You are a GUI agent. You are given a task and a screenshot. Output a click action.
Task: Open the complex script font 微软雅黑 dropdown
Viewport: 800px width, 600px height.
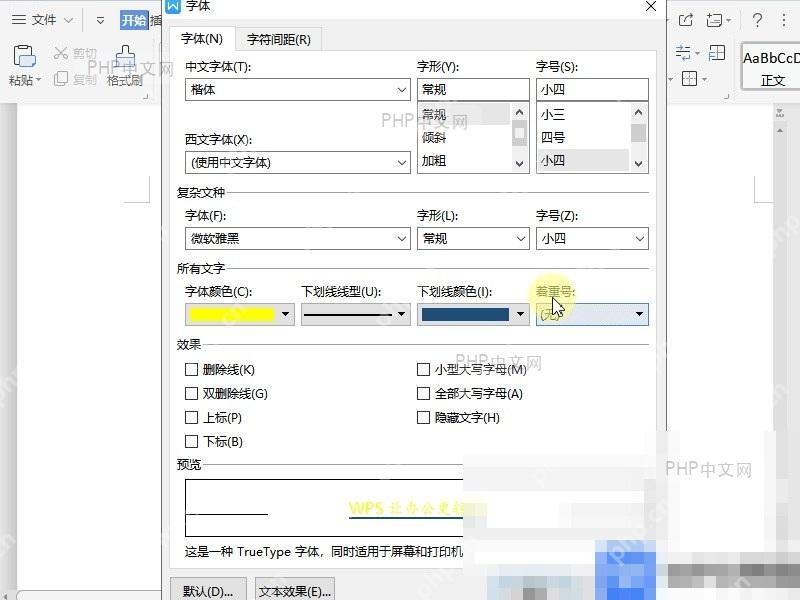click(x=298, y=238)
